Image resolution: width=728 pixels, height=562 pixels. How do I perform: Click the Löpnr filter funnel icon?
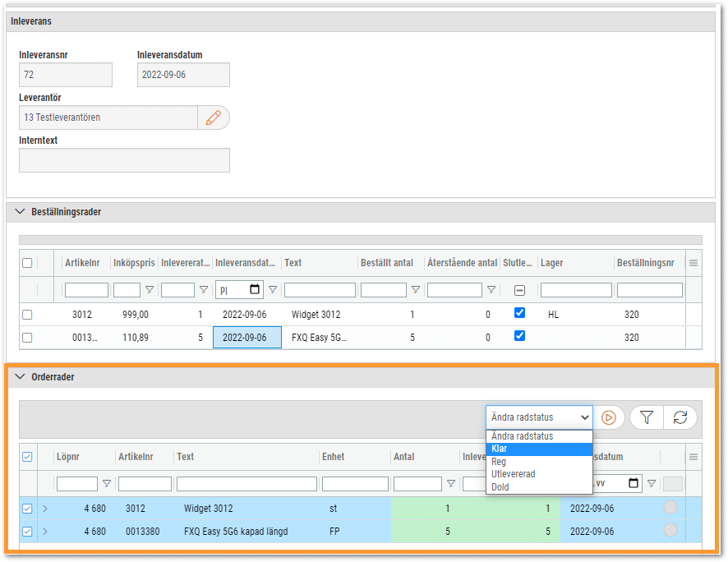point(106,484)
